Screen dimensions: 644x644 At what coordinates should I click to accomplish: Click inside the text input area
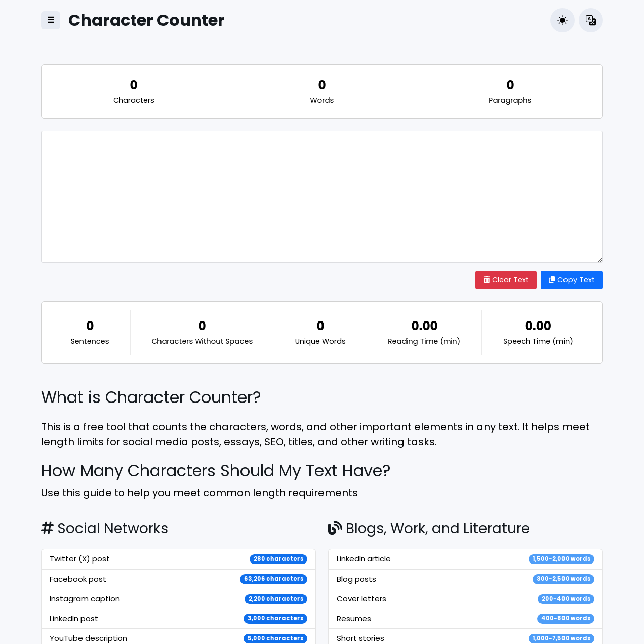point(322,196)
